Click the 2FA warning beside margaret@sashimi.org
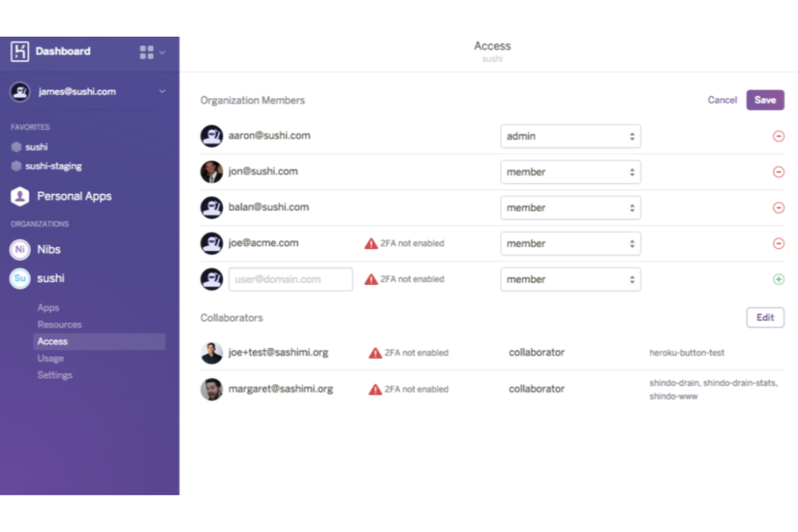 (375, 389)
